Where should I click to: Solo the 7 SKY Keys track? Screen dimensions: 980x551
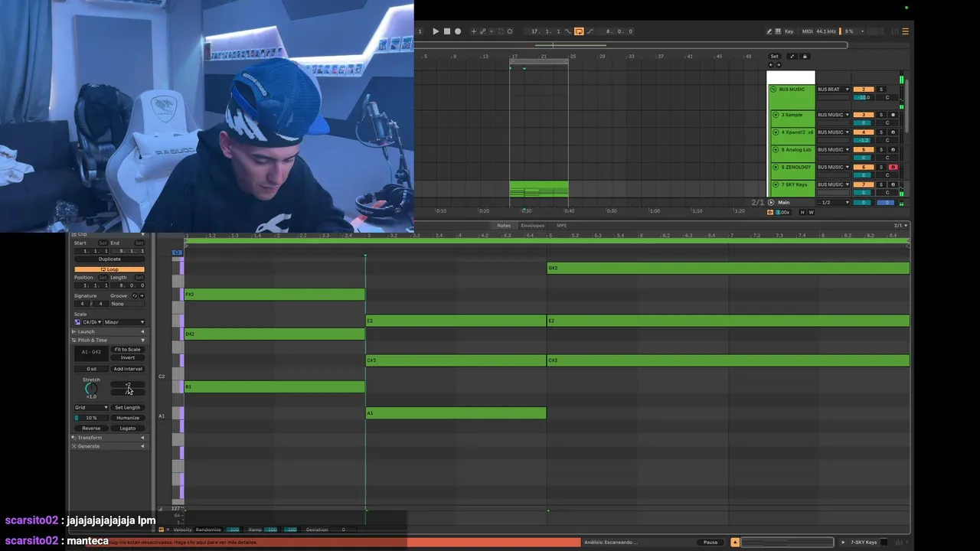pyautogui.click(x=881, y=184)
